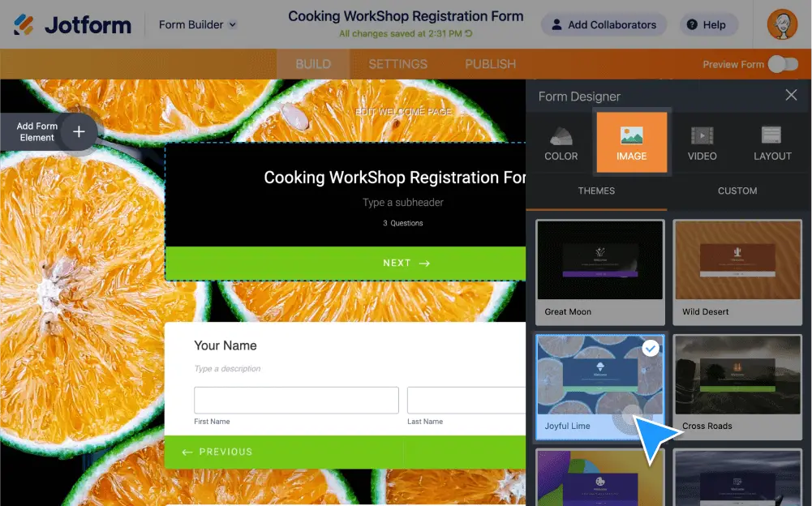The image size is (812, 506).
Task: Switch to the Settings tab
Action: click(397, 64)
